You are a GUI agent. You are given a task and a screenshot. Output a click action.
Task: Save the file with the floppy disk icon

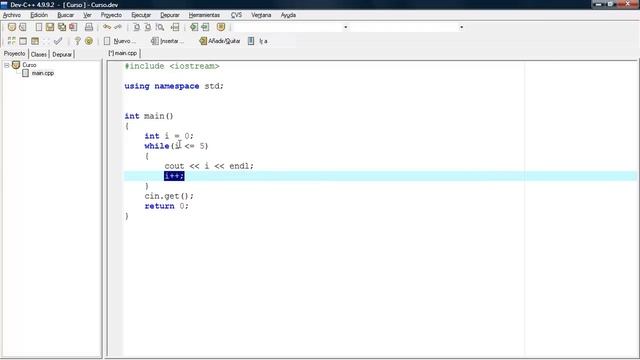coord(50,27)
